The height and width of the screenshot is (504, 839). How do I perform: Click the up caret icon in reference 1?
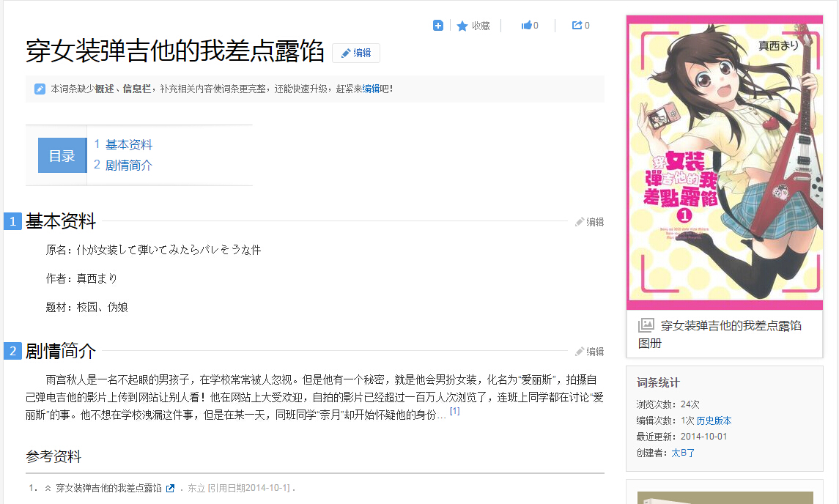point(48,488)
